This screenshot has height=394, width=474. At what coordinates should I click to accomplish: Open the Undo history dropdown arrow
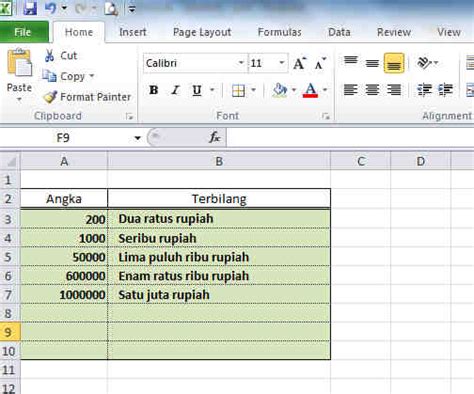pyautogui.click(x=64, y=8)
